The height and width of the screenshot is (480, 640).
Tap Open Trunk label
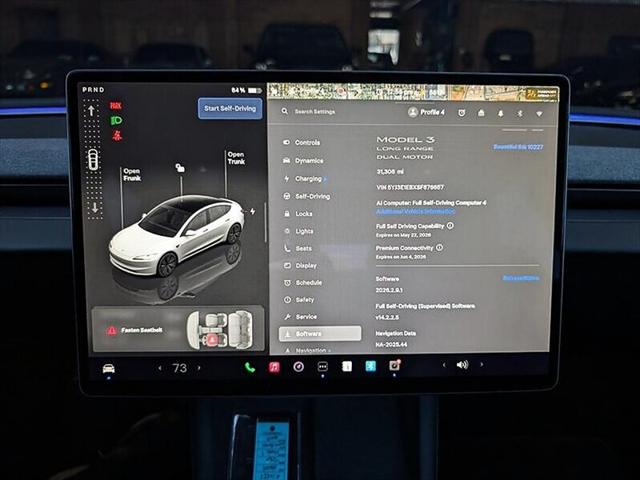tap(236, 158)
